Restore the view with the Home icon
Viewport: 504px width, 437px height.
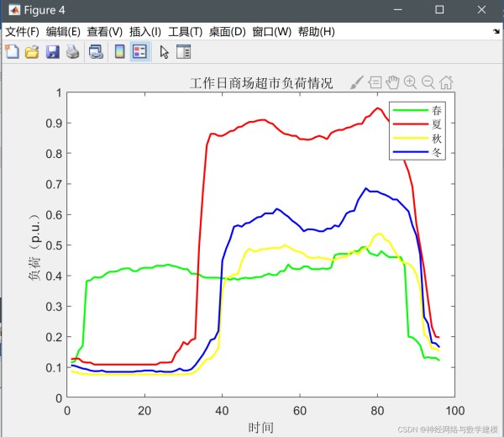[447, 82]
